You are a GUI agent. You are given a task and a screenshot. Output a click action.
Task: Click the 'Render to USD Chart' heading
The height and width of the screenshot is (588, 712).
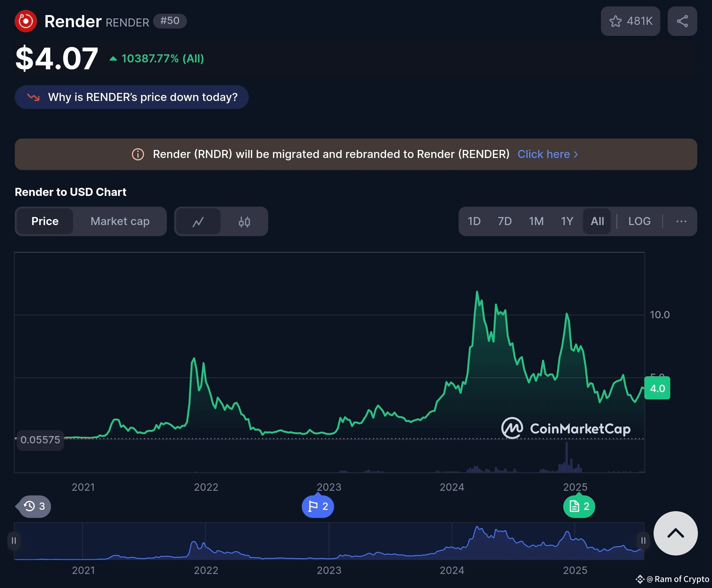coord(70,193)
